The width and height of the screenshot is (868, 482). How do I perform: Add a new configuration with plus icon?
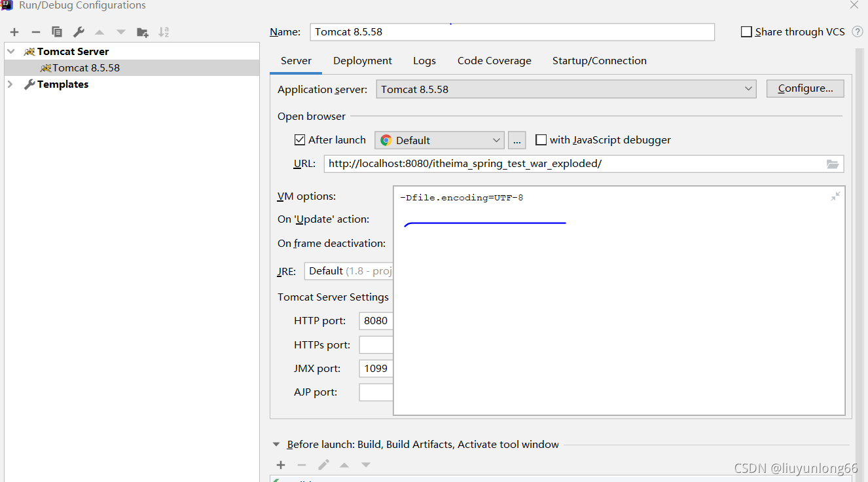[14, 32]
